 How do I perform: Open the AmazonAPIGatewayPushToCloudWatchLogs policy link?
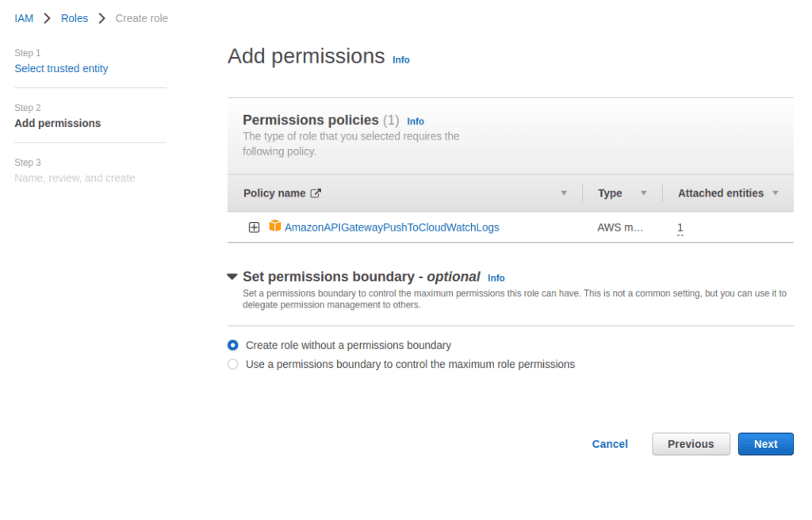point(392,227)
